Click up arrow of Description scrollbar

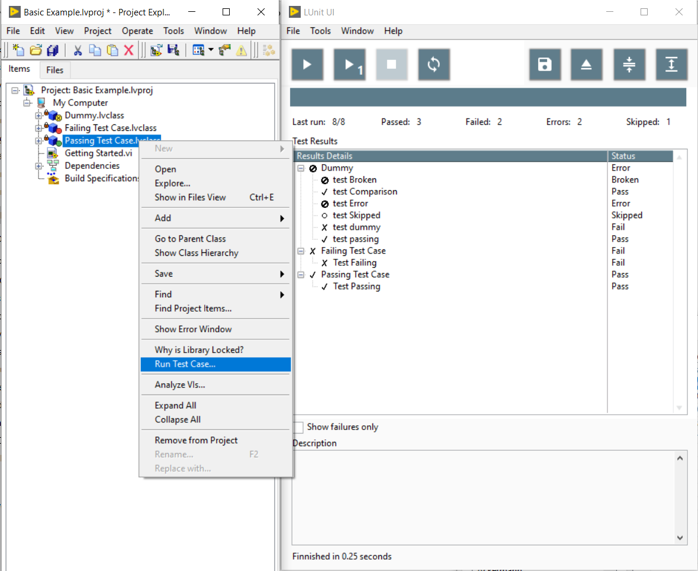(680, 458)
